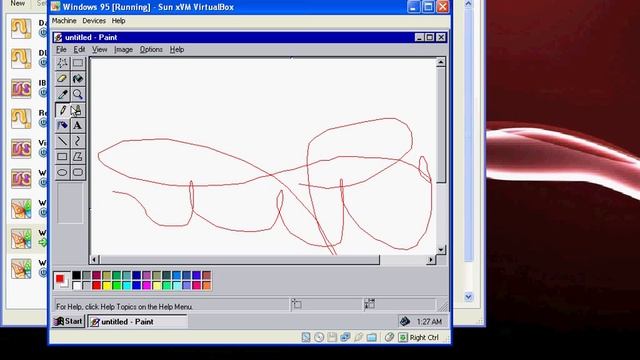Click the 1:27 AM taskbar clock
This screenshot has height=360, width=640.
point(429,322)
